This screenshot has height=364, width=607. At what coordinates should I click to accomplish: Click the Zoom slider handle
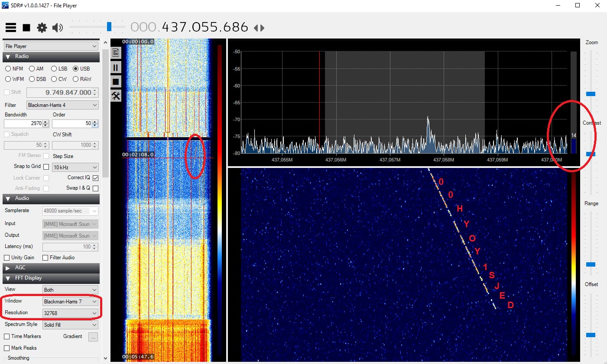coord(591,94)
